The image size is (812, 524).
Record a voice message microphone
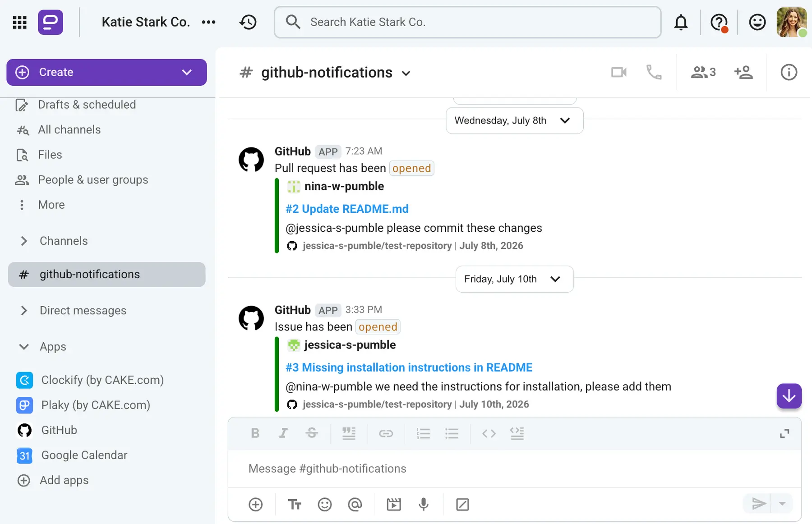click(x=424, y=504)
